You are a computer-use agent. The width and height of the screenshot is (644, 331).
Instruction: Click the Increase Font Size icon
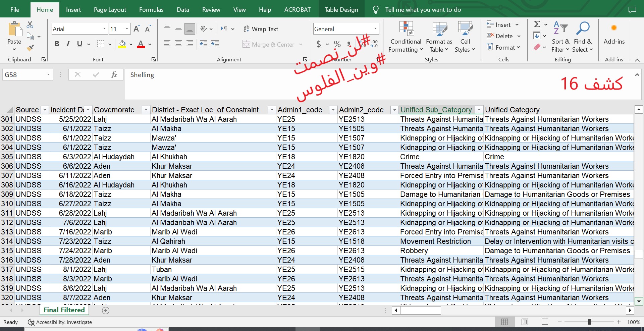[x=137, y=29]
